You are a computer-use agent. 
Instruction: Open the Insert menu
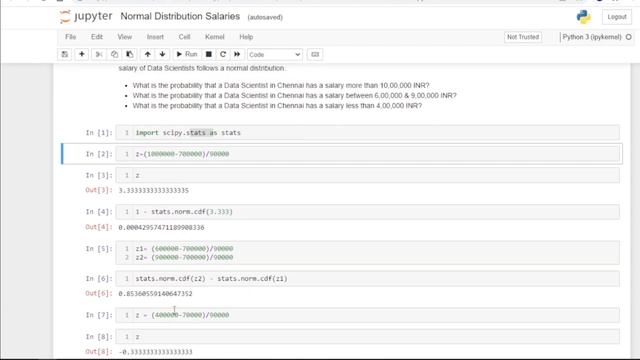tap(155, 37)
